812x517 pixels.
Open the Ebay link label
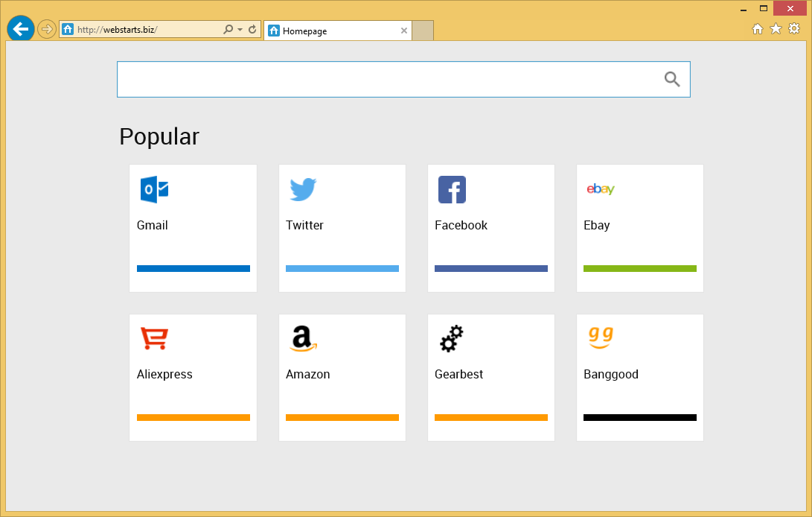click(x=597, y=226)
